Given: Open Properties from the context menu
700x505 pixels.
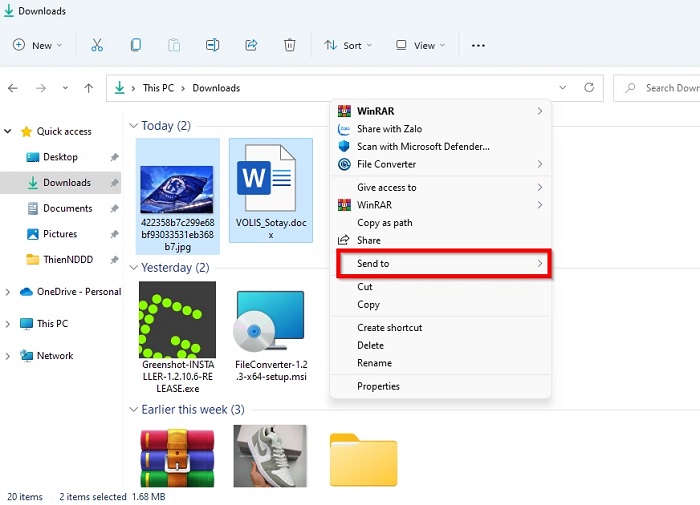Looking at the screenshot, I should click(441, 386).
